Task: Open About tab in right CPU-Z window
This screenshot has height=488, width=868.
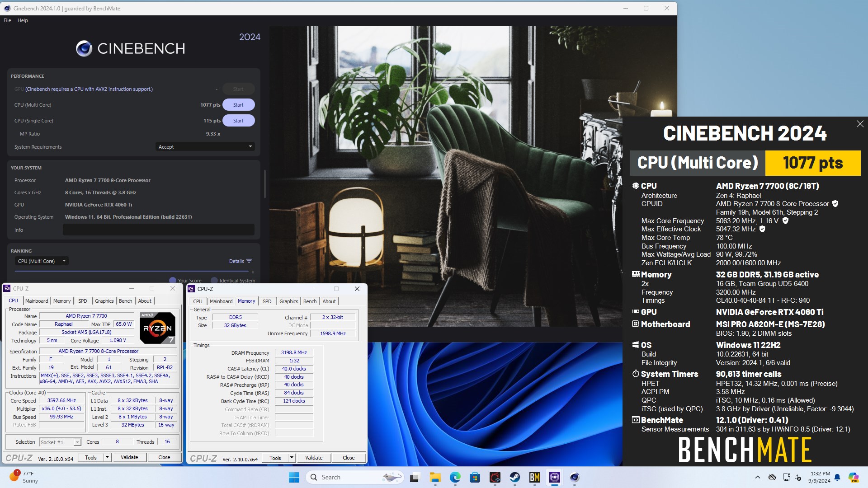Action: coord(329,301)
